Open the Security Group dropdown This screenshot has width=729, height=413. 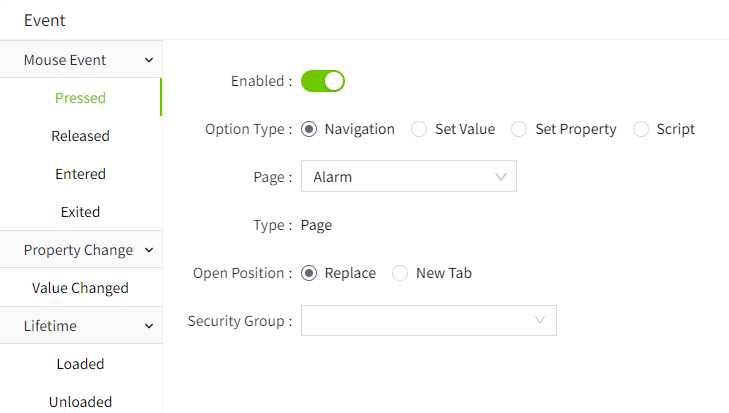(428, 321)
